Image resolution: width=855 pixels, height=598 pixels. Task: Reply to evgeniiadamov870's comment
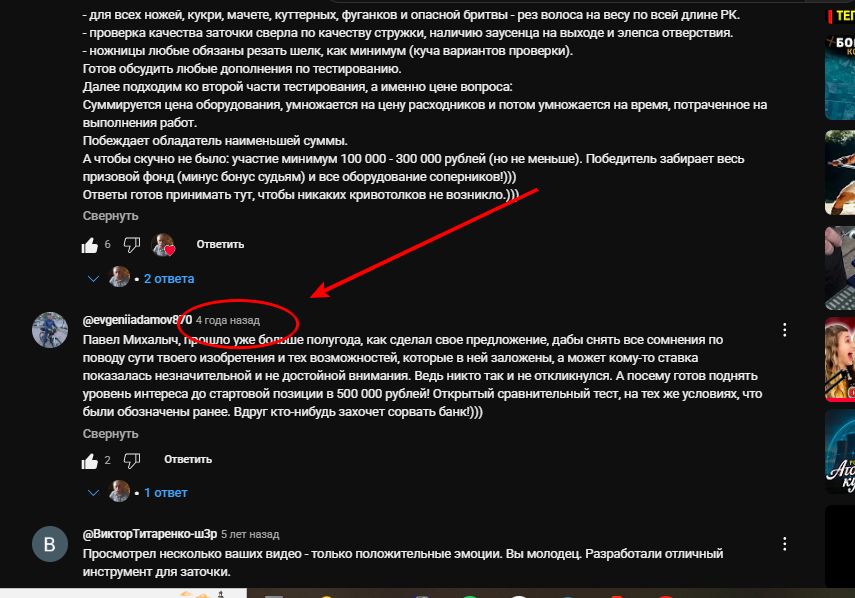click(188, 460)
